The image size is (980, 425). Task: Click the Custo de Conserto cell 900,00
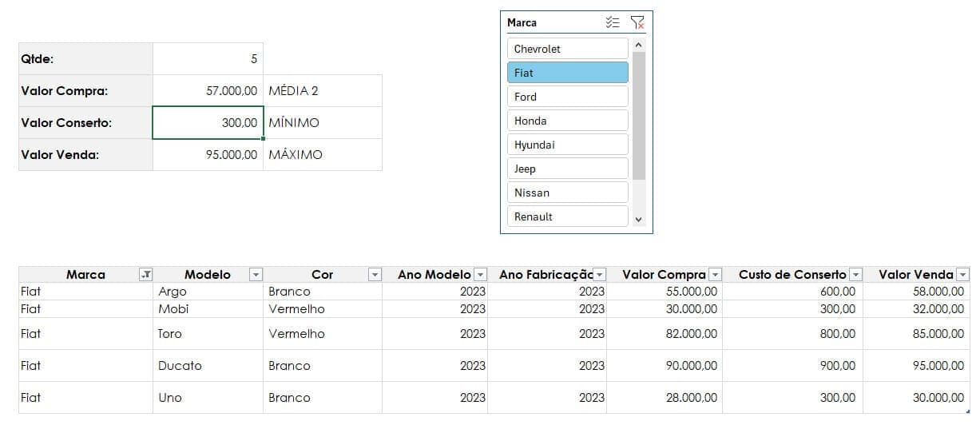pos(794,366)
